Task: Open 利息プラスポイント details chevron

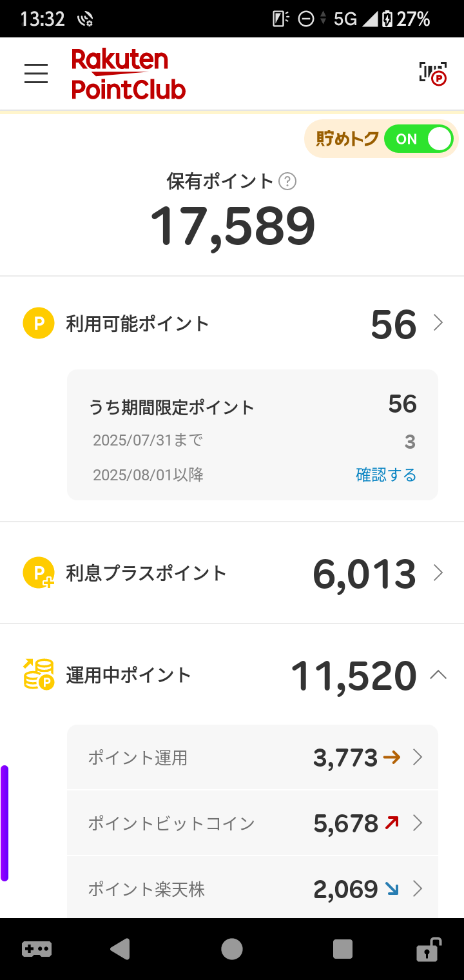Action: [438, 573]
